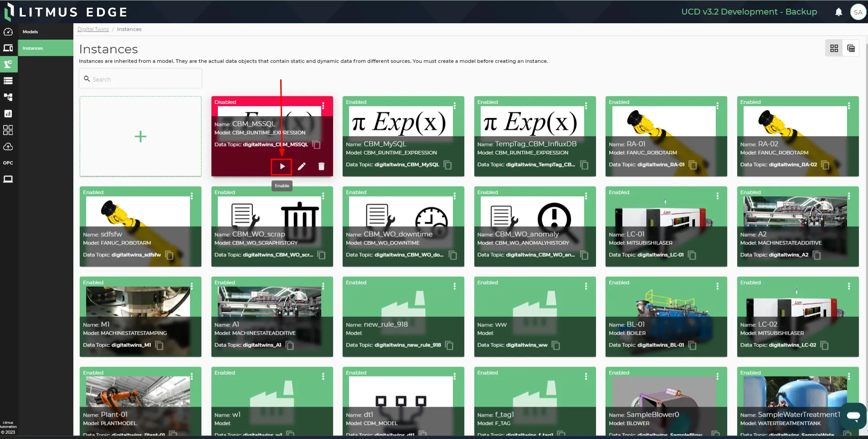868x439 pixels.
Task: Enable the CBM_MSSQL instance with play button
Action: 282,166
